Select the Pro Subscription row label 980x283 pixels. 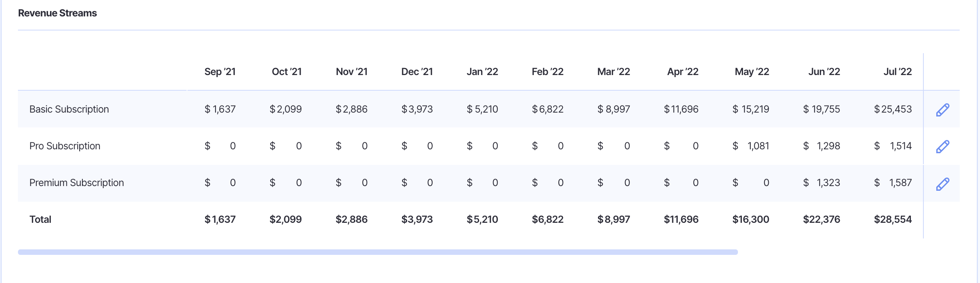[x=65, y=146]
